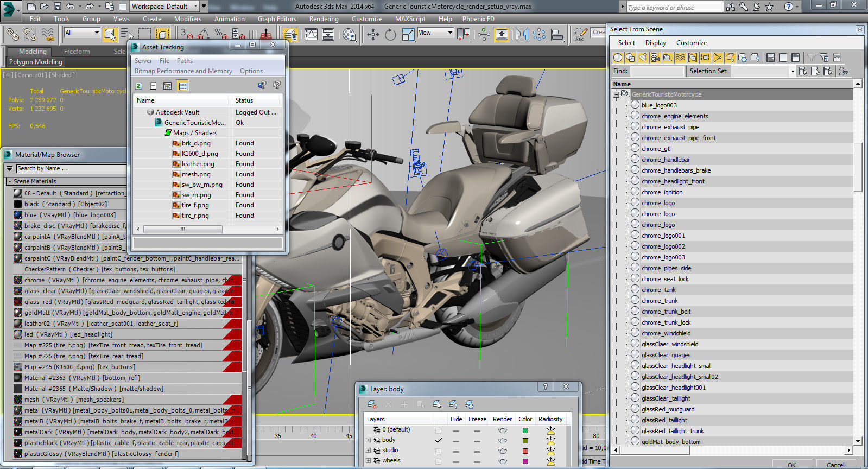
Task: Click the magenta color swatch of wheels layer
Action: click(525, 461)
